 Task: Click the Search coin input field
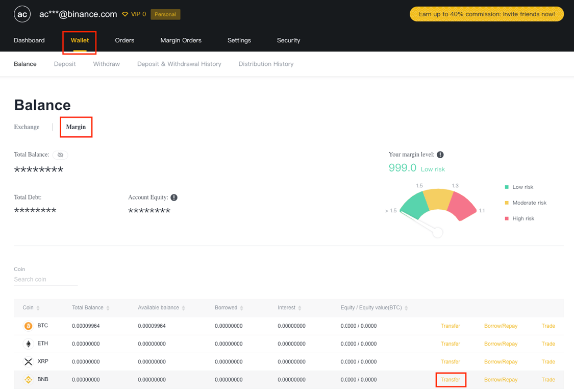(45, 279)
